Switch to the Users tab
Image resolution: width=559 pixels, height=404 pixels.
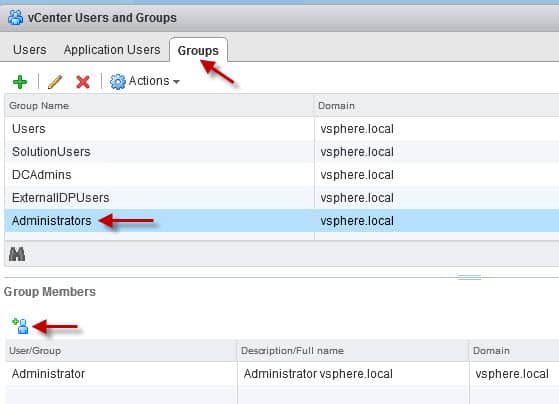tap(30, 50)
